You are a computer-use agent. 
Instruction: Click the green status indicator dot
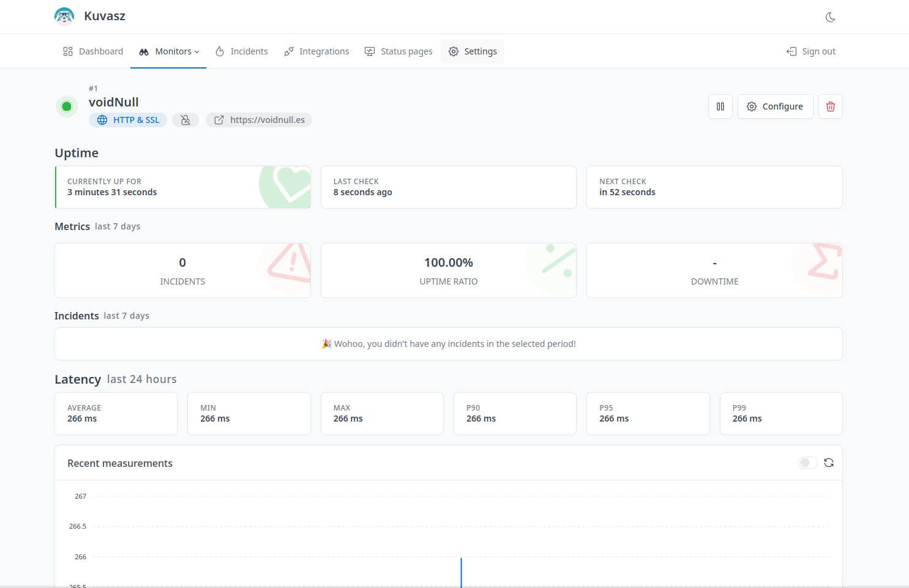click(67, 106)
